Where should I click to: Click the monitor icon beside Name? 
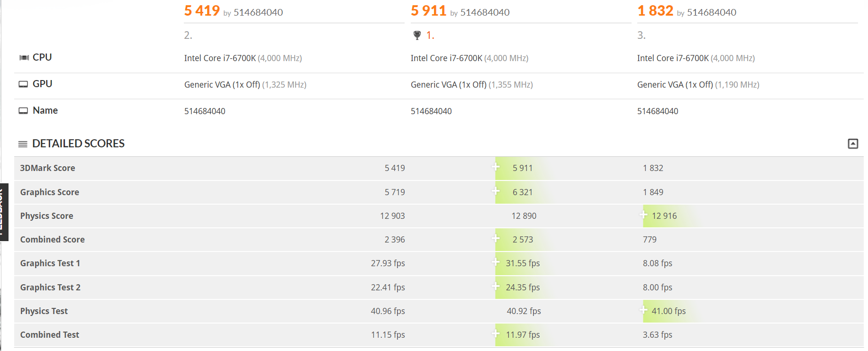(x=23, y=111)
